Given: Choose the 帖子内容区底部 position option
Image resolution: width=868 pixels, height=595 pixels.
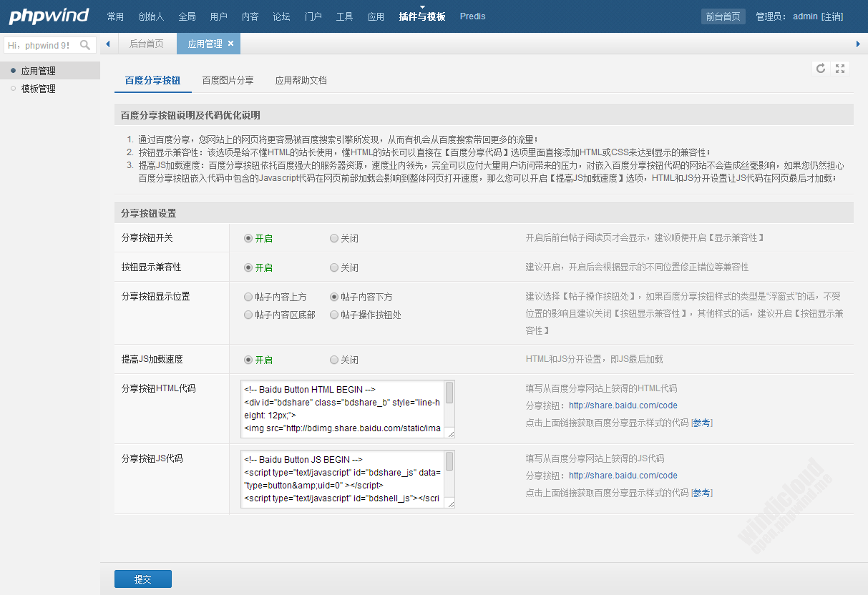Looking at the screenshot, I should click(248, 315).
